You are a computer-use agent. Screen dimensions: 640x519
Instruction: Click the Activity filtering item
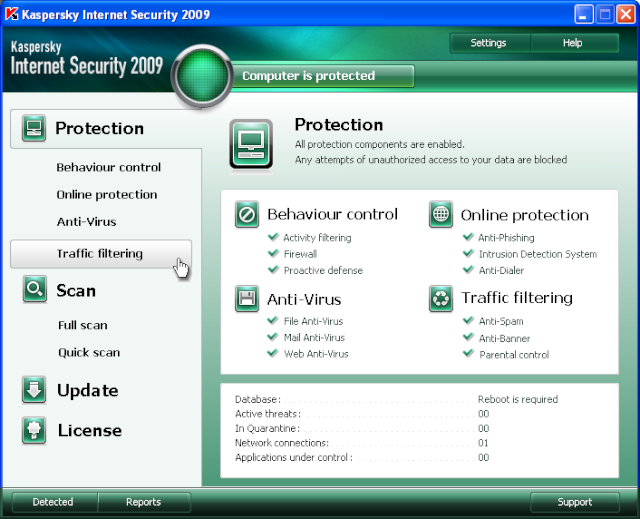(x=317, y=237)
